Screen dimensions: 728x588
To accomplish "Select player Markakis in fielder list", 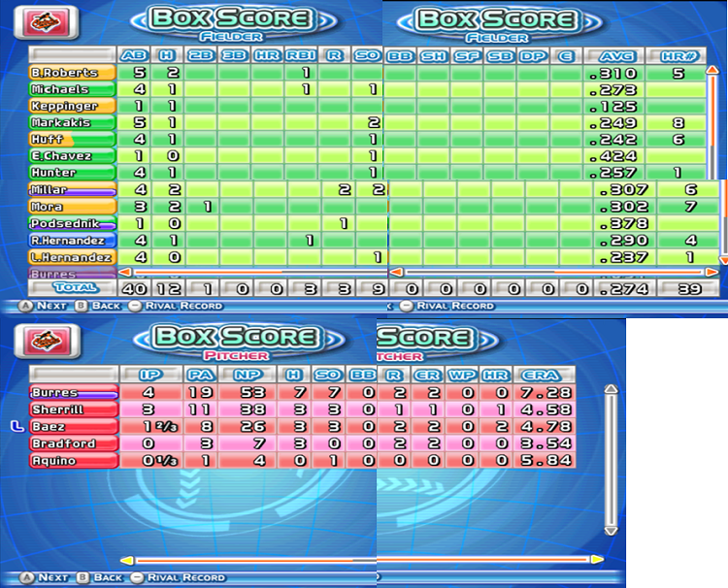I will click(x=73, y=122).
